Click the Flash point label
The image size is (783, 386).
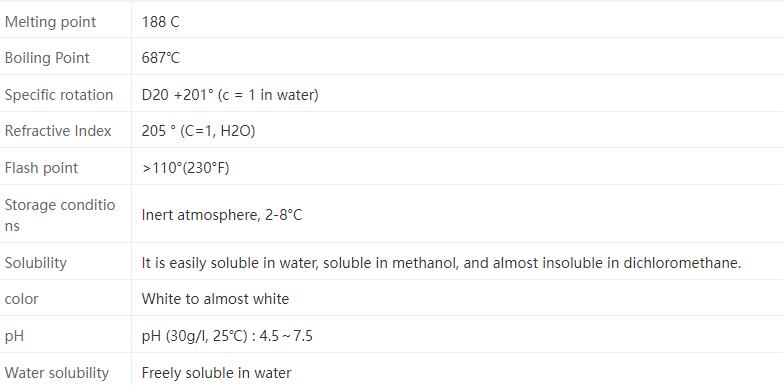click(41, 168)
